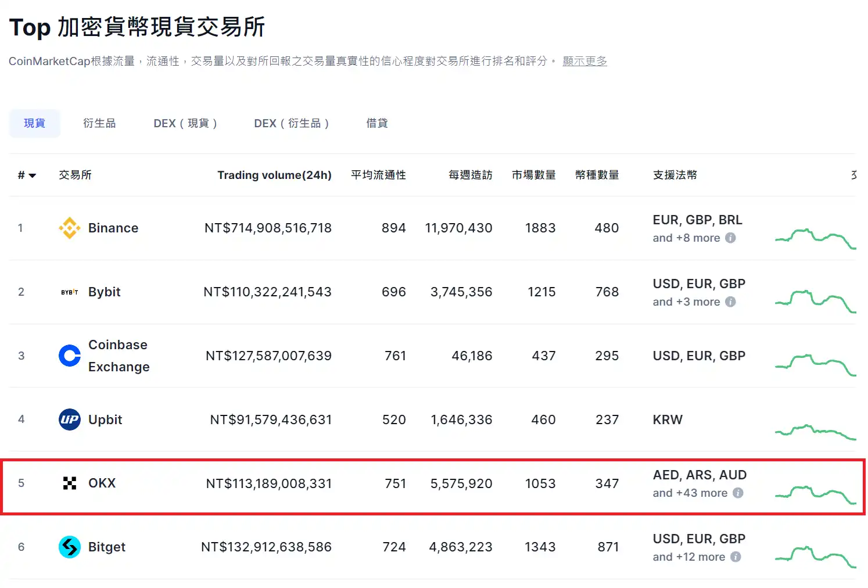Click the Upbit logo icon
This screenshot has height=588, width=868.
coord(70,420)
